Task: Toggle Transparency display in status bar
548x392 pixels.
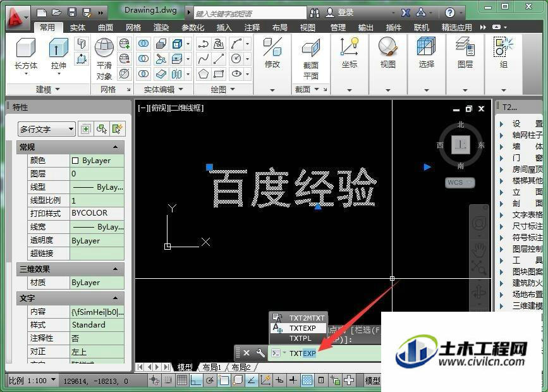Action: tap(307, 380)
